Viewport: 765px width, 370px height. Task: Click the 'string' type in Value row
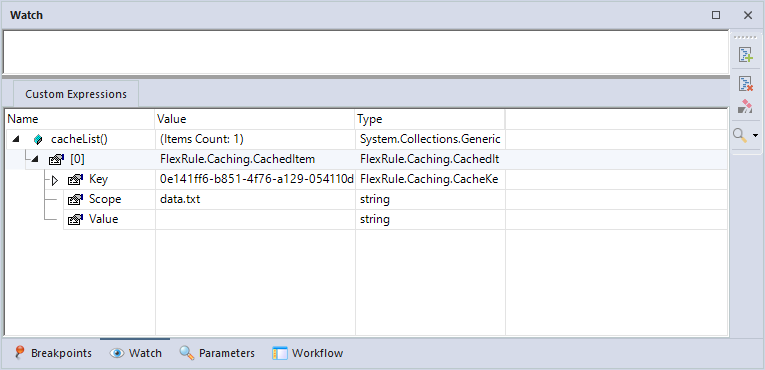coord(430,220)
